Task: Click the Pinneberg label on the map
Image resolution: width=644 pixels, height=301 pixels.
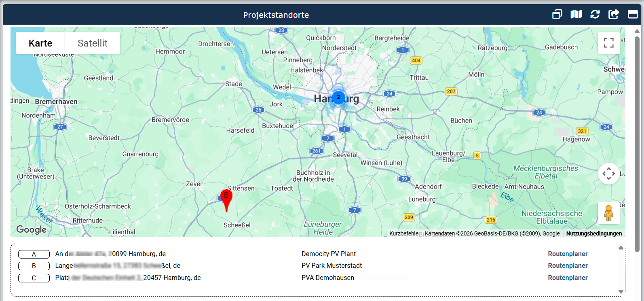Action: coord(298,60)
